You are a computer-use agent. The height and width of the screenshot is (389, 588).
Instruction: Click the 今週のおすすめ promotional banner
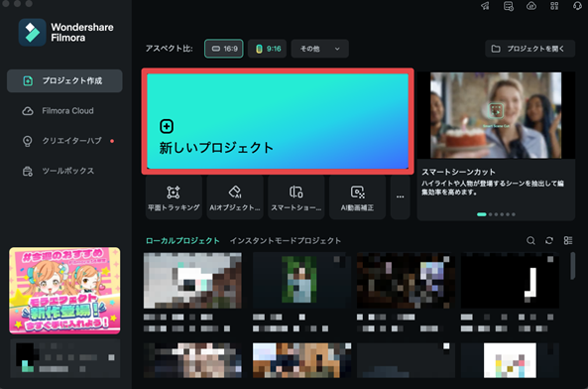pyautogui.click(x=64, y=291)
